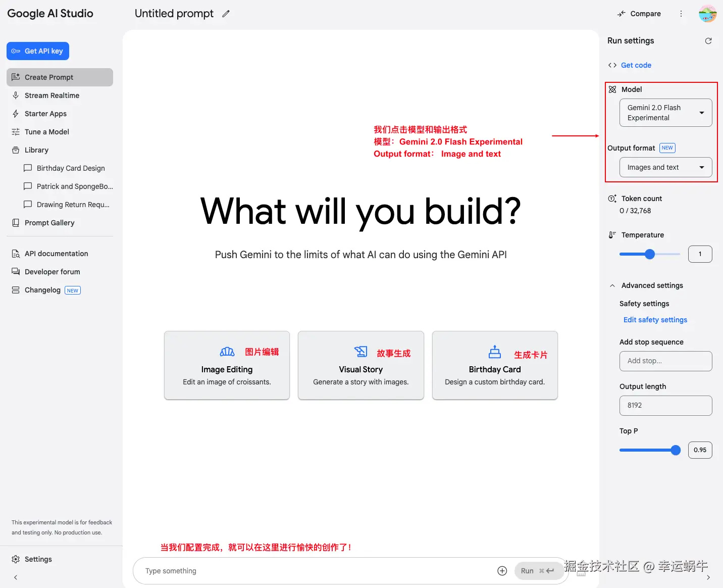This screenshot has width=723, height=588.
Task: Click the Developer forum chat icon
Action: tap(16, 272)
